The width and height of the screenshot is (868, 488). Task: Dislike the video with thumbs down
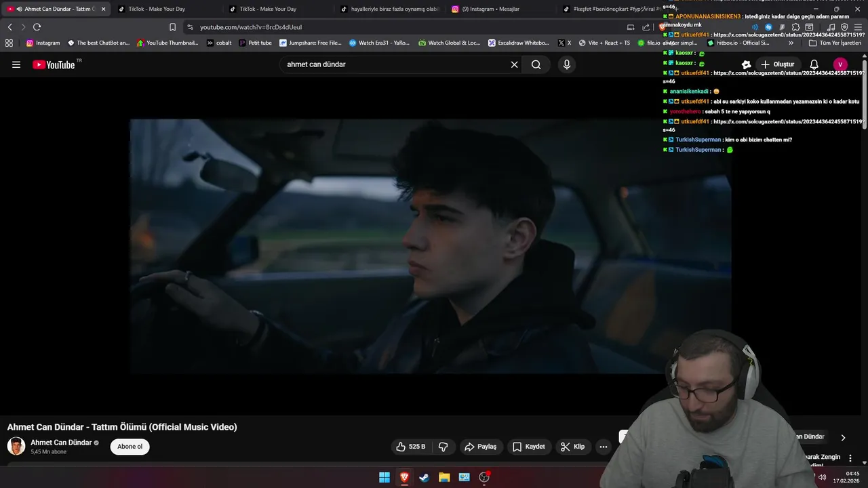[x=443, y=447]
